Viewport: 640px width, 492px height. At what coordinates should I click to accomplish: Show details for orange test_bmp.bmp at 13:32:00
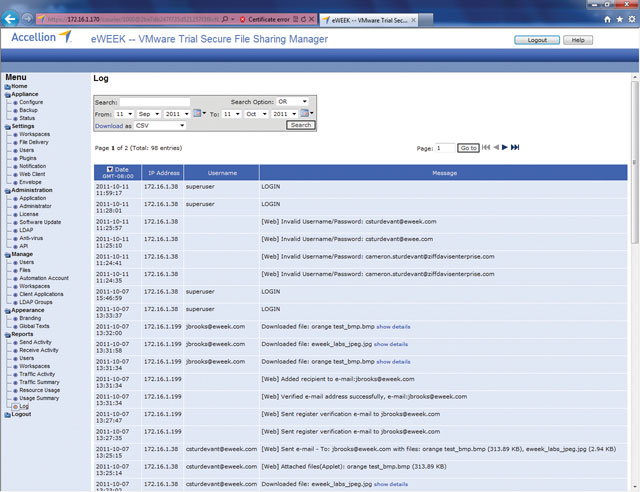(x=393, y=327)
